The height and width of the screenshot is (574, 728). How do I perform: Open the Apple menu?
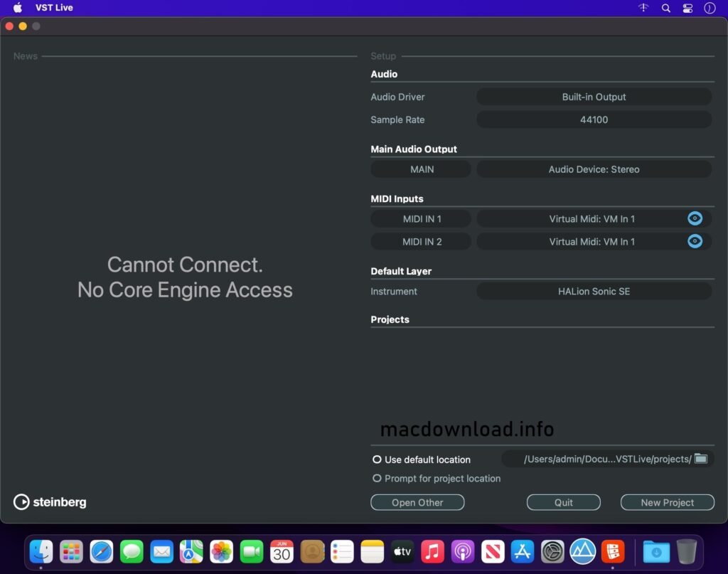click(16, 8)
